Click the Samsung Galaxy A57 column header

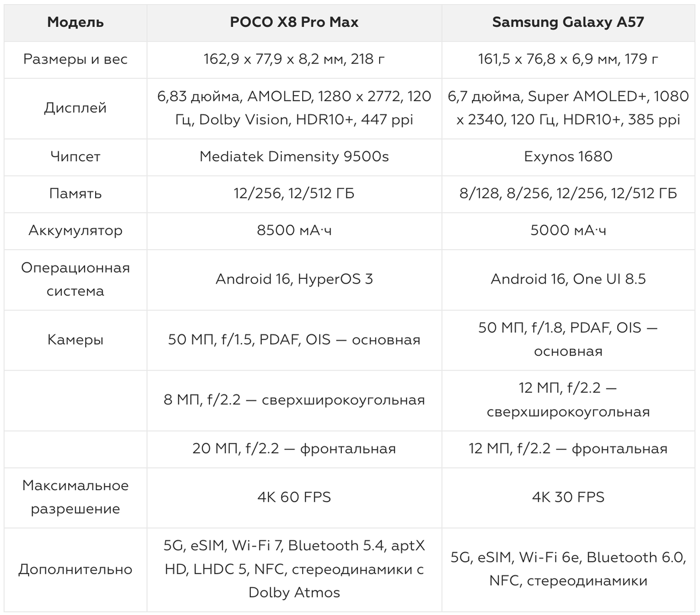(568, 22)
